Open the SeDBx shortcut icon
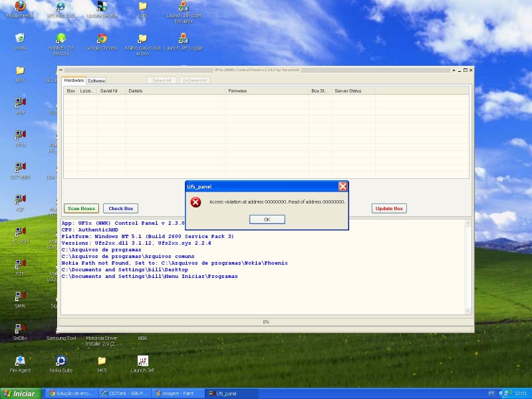The image size is (532, 399). 20,332
